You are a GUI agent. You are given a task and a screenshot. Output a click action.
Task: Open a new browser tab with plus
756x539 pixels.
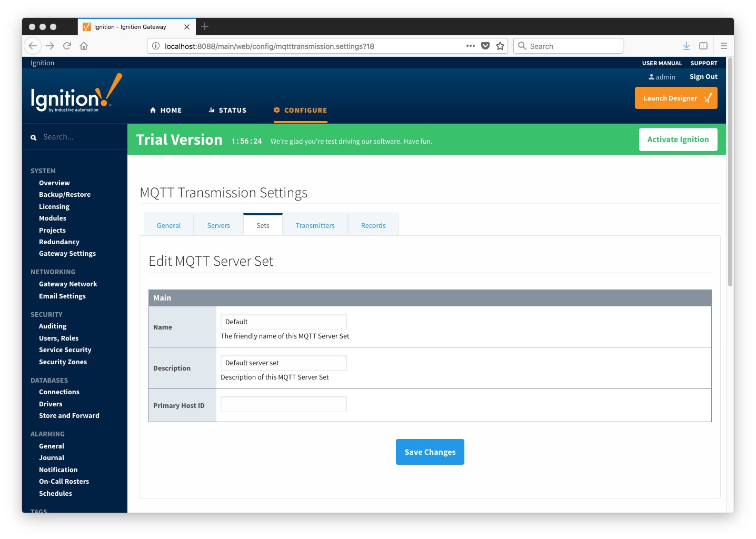click(205, 26)
